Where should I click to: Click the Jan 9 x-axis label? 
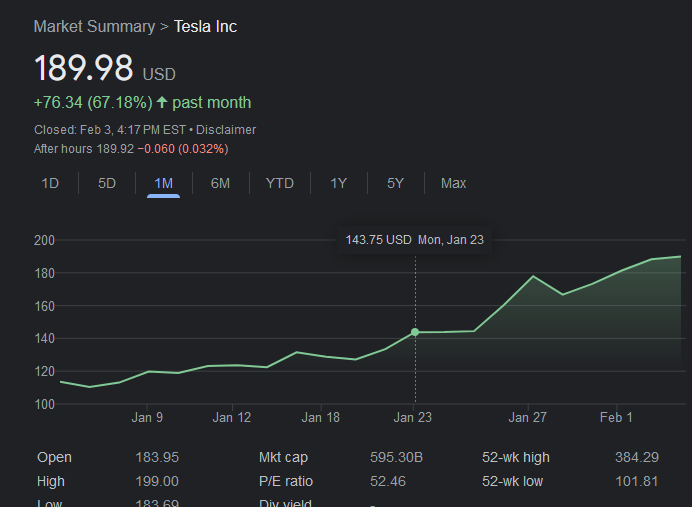click(147, 417)
